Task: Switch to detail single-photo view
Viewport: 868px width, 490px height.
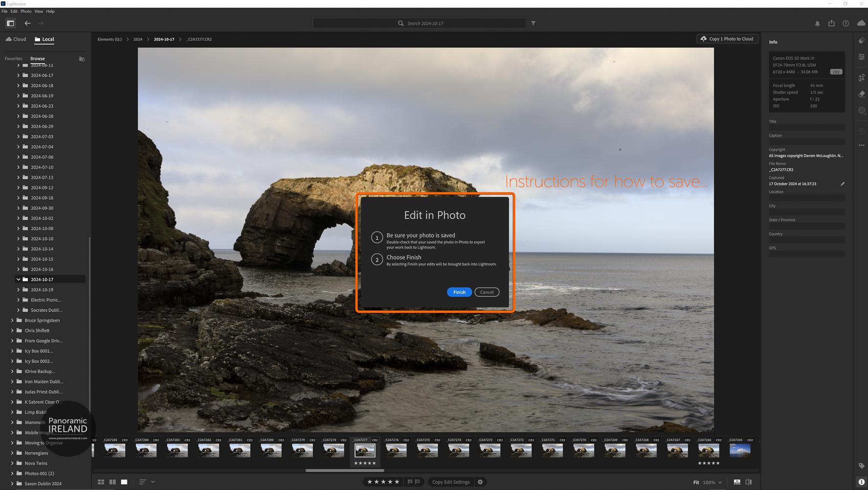Action: pyautogui.click(x=124, y=482)
